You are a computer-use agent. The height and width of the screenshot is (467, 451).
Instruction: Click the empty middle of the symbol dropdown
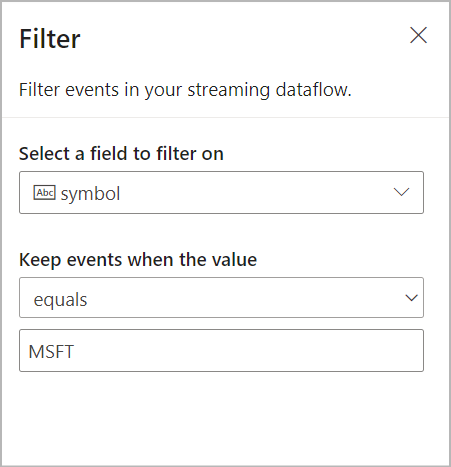point(253,192)
